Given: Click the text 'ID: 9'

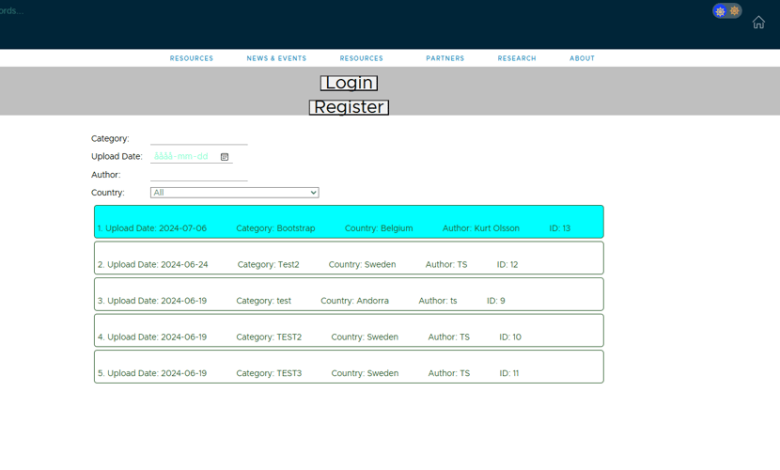Looking at the screenshot, I should pyautogui.click(x=495, y=301).
